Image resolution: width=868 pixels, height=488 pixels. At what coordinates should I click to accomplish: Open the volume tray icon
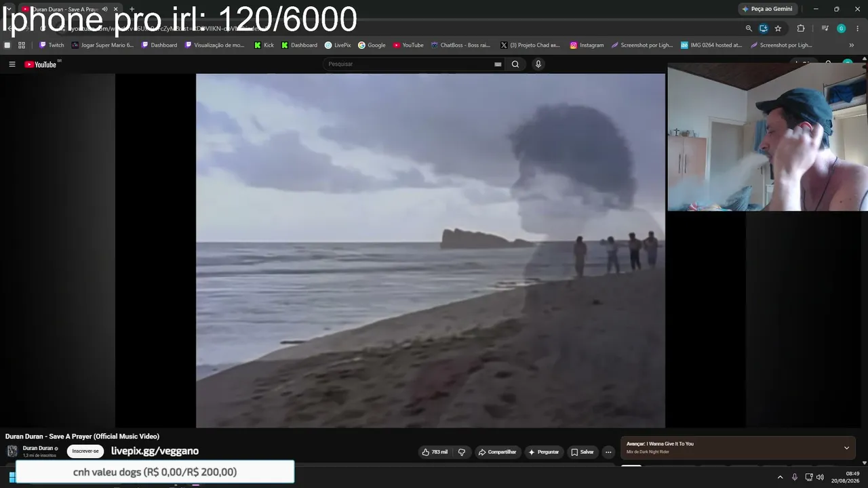click(820, 477)
